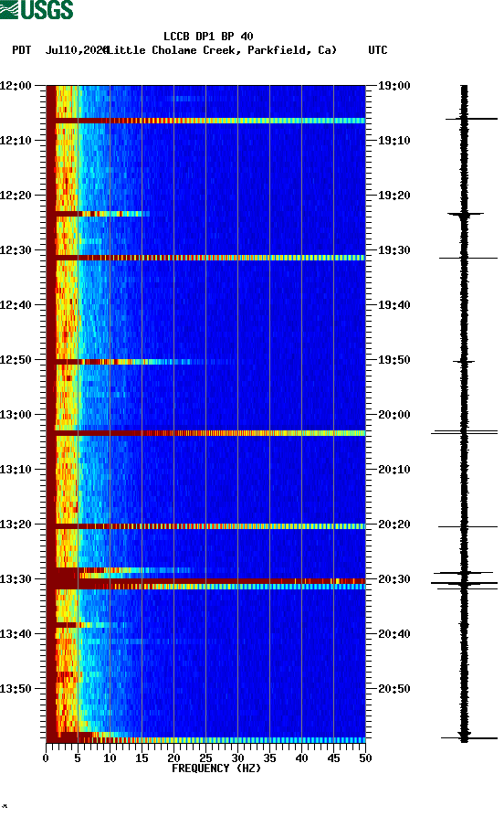Click the '13:30' PDT time label
Screen dimensions: 504x816
16,579
